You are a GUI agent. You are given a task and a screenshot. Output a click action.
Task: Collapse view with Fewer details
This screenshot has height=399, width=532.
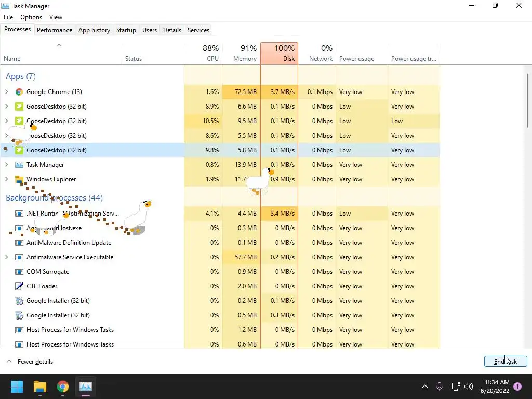click(30, 362)
